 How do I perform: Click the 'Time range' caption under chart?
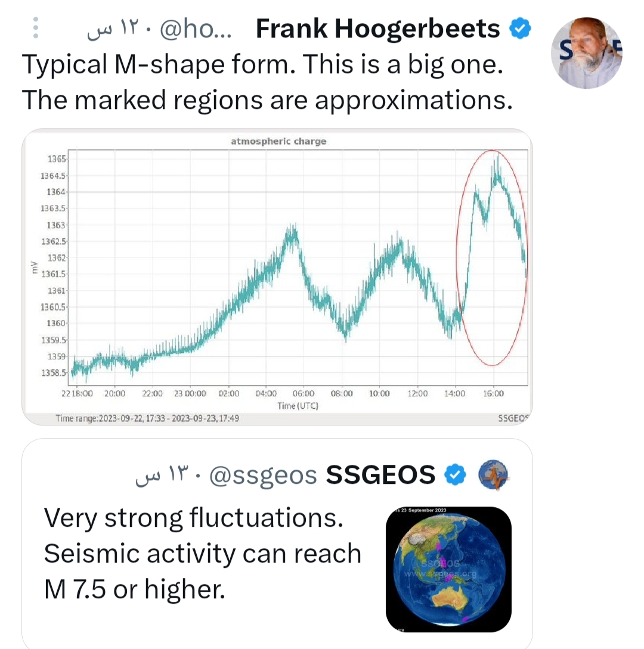coord(147,418)
